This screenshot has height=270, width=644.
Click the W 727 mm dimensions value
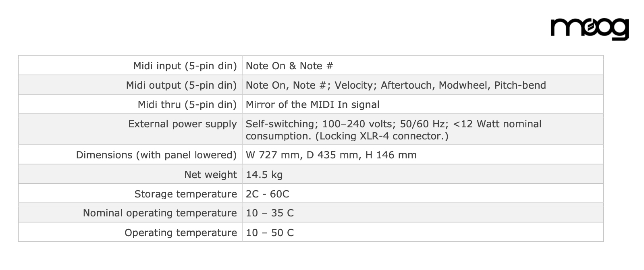[331, 155]
